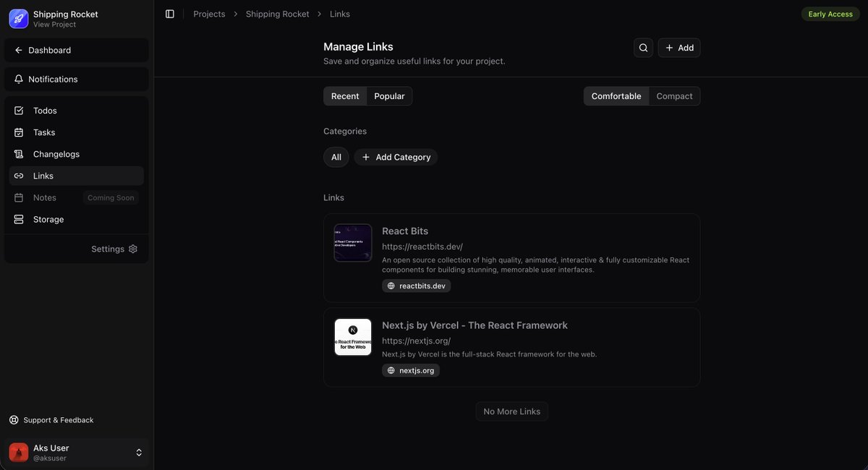Screen dimensions: 868x470
Task: Click the Links chain icon
Action: pos(19,176)
